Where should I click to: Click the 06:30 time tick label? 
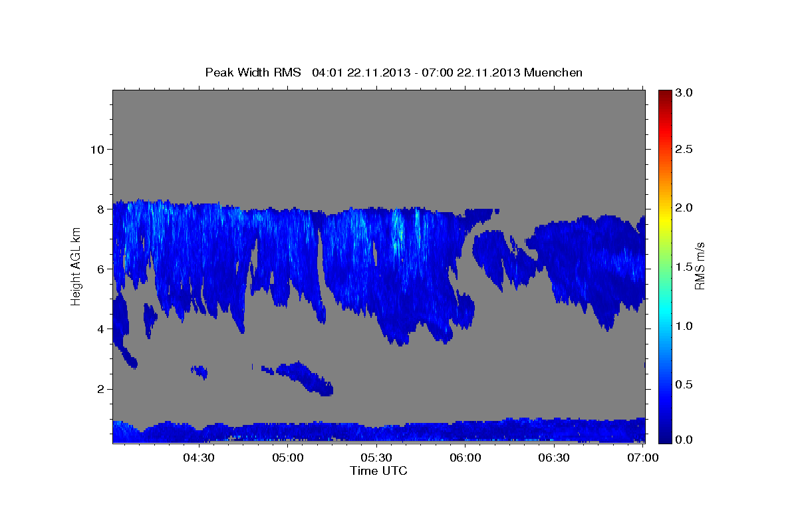(x=554, y=458)
